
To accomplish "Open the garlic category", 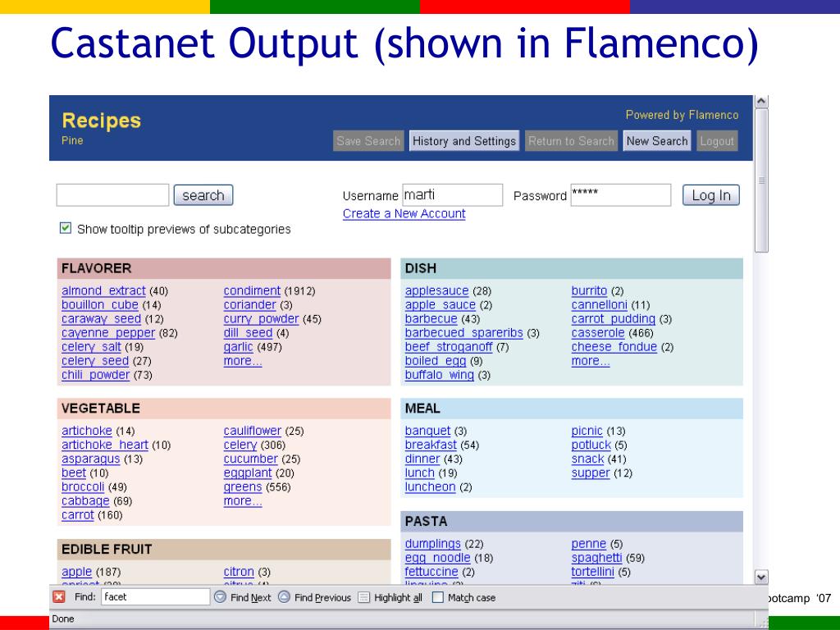I will [x=238, y=347].
